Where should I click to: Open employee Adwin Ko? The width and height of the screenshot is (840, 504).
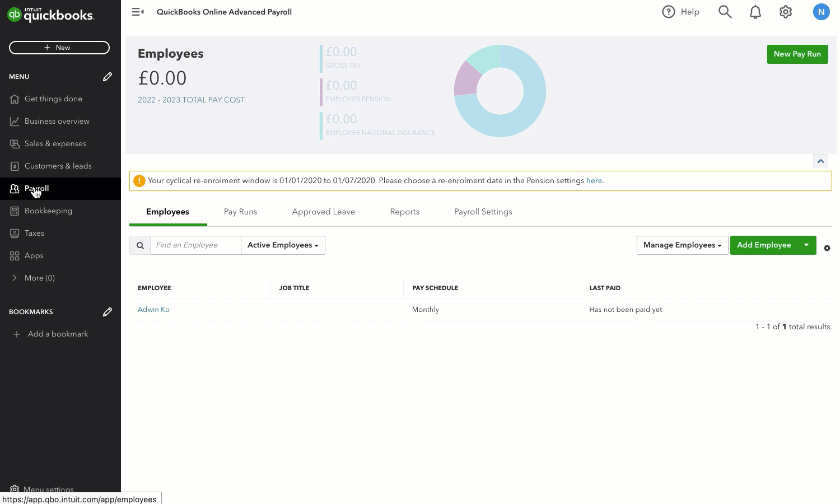(153, 310)
